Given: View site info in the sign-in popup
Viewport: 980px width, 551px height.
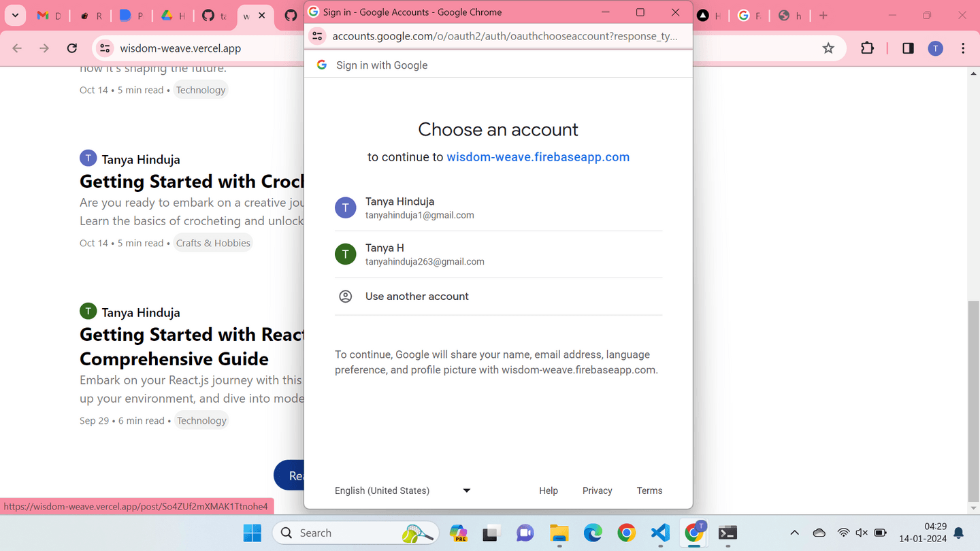Looking at the screenshot, I should point(317,36).
